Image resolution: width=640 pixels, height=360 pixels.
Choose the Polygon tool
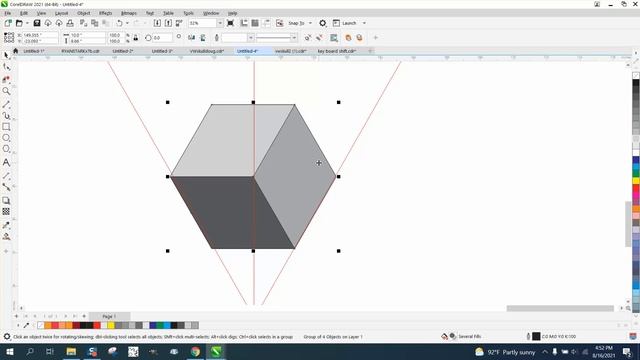[6, 149]
